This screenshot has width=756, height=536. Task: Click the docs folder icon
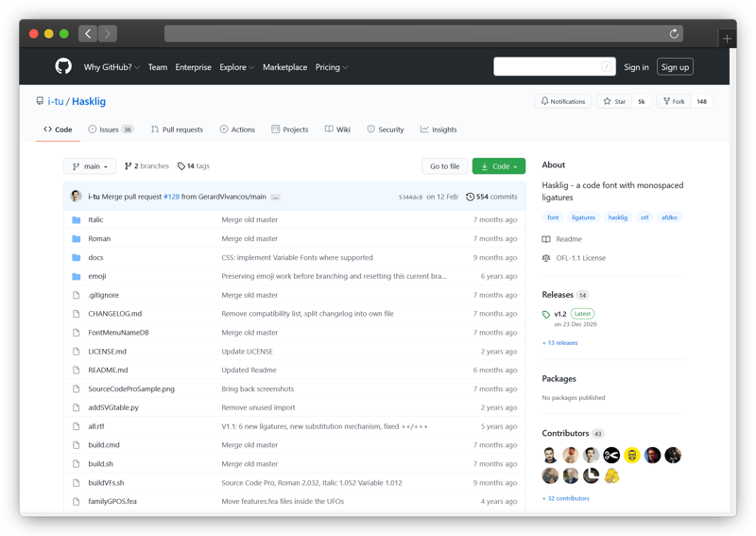point(77,258)
